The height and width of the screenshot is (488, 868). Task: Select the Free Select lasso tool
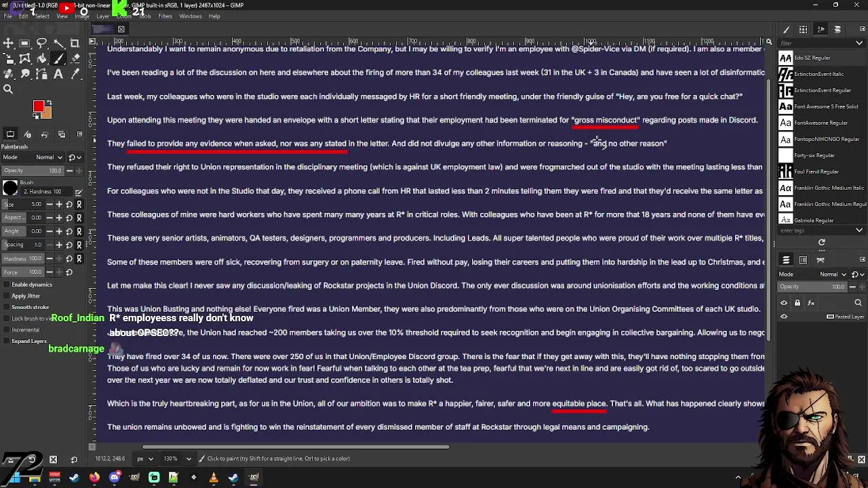[x=41, y=43]
